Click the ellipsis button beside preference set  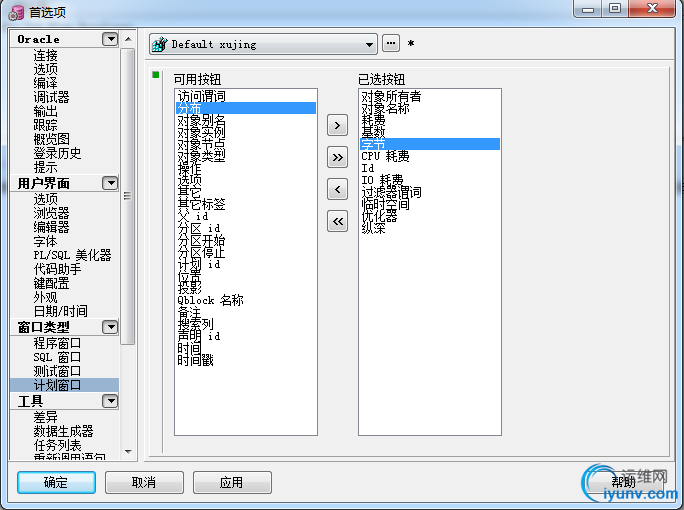[391, 43]
